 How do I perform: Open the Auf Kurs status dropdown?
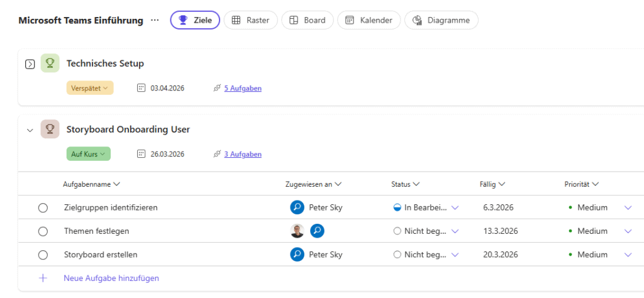(88, 154)
